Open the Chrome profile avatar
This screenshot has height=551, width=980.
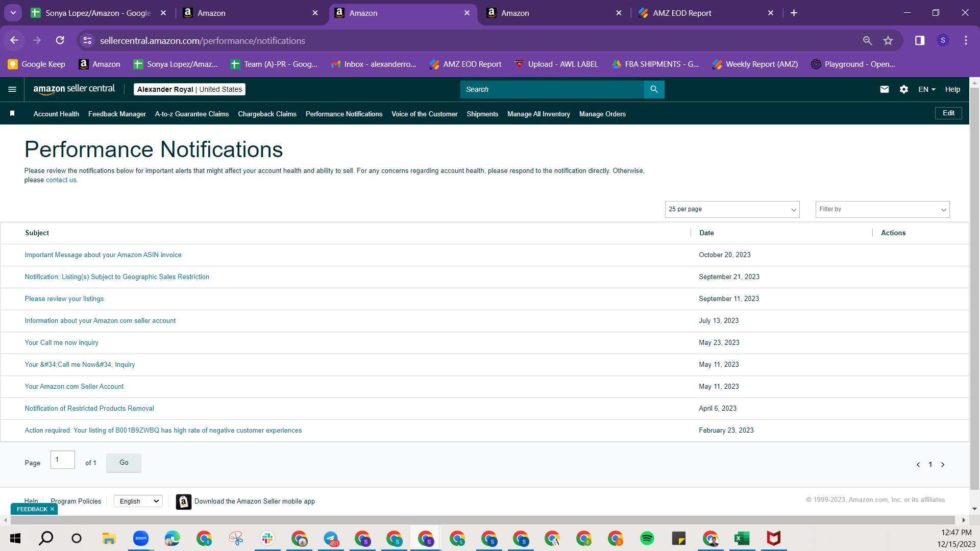tap(943, 40)
